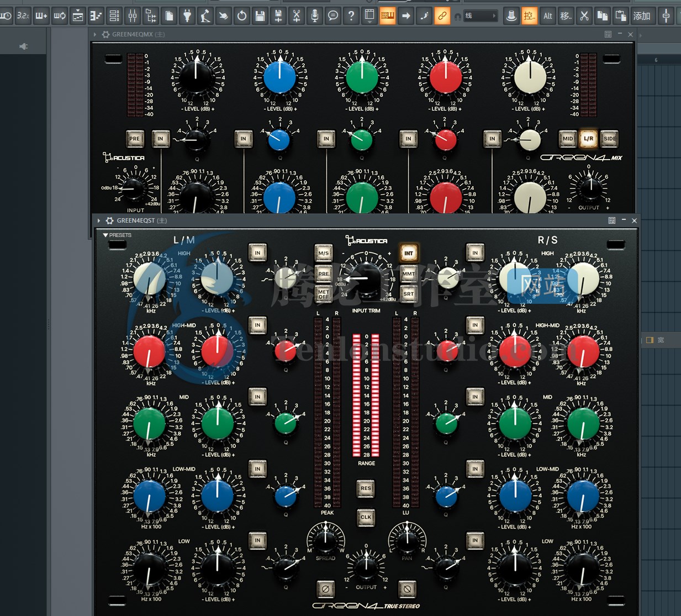Toggle left phase invert Ø button
This screenshot has height=616, width=681.
(x=325, y=589)
